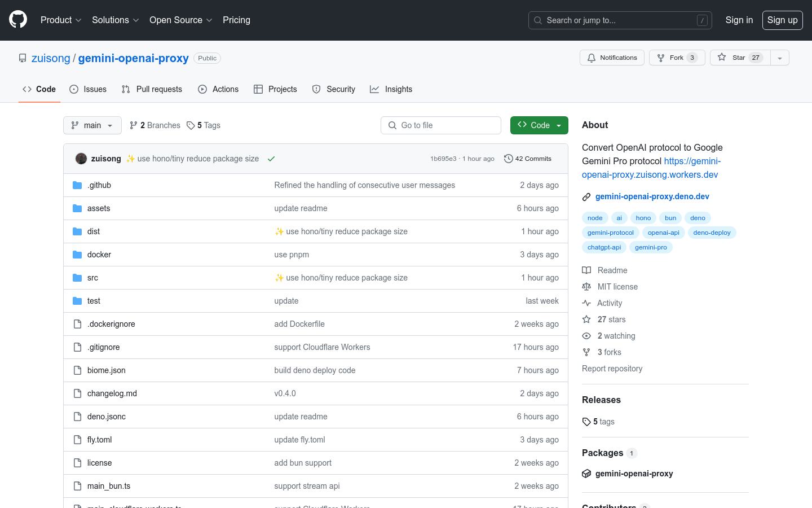Open the .github folder

99,185
